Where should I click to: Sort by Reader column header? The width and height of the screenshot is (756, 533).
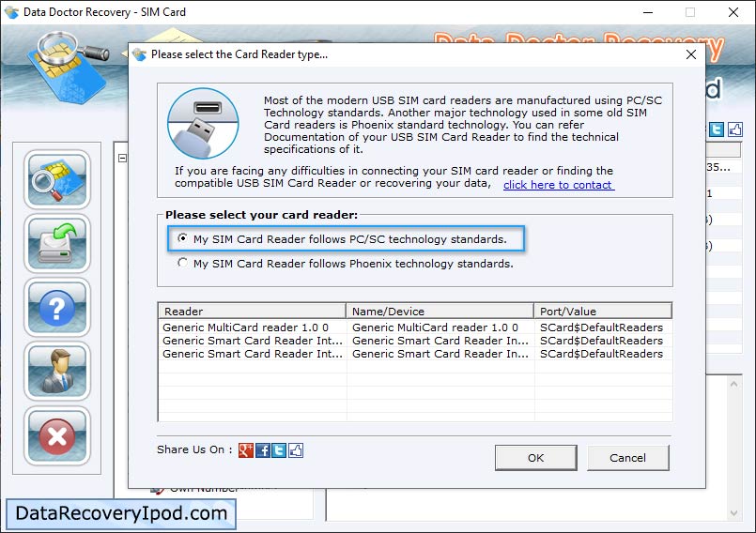click(253, 311)
